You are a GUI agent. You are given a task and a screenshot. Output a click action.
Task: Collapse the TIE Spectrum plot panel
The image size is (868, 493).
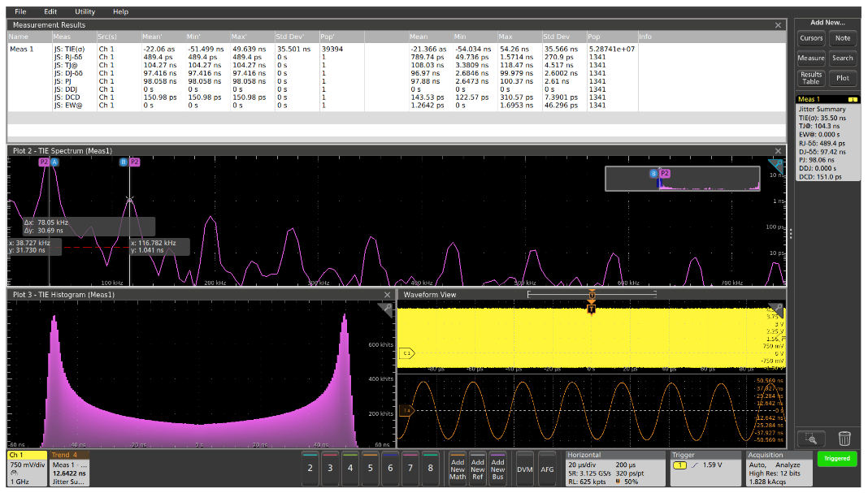coord(779,150)
